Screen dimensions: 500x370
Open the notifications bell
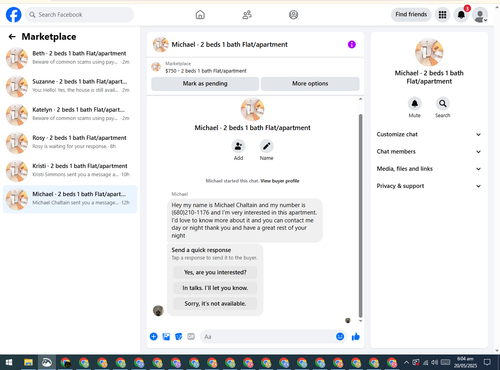point(461,15)
